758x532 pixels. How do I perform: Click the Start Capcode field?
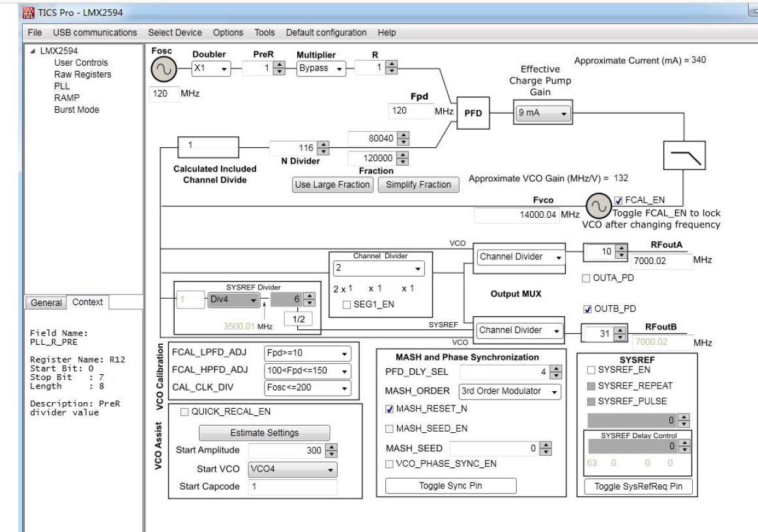[x=293, y=487]
